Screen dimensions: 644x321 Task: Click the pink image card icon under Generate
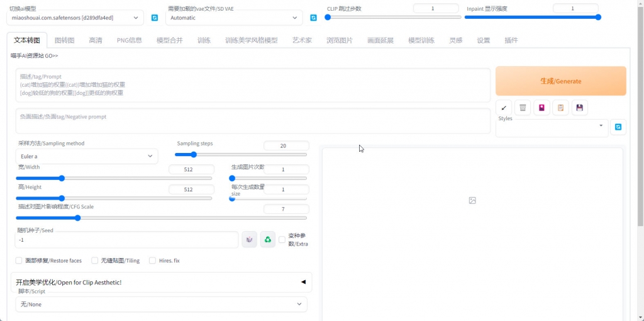click(541, 108)
